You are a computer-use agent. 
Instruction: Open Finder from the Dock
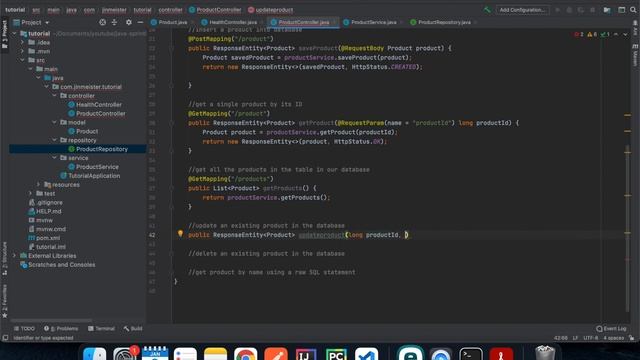95,354
